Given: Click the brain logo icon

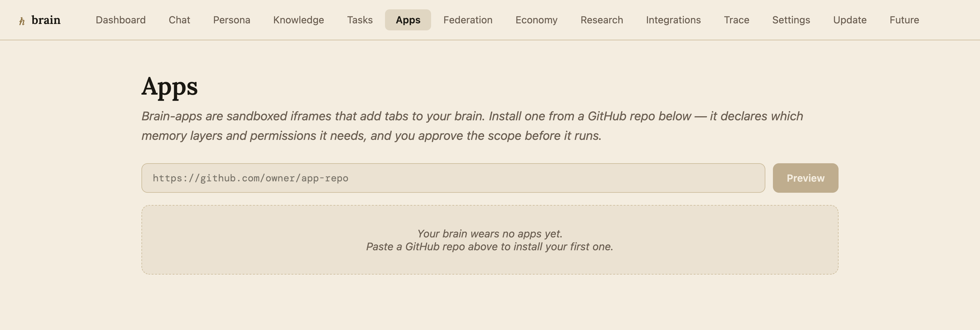Looking at the screenshot, I should coord(22,21).
